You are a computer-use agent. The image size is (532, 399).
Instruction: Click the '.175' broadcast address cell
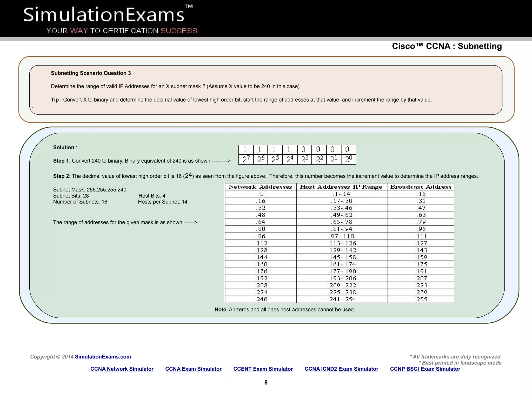421,264
